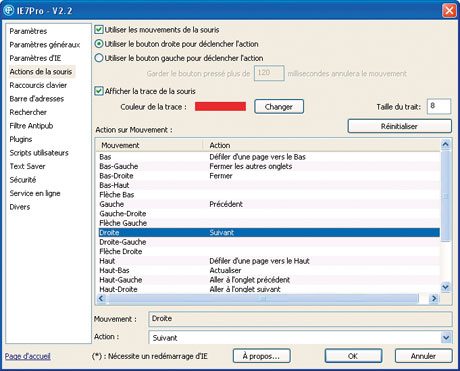Screen dimensions: 460x371
Task: Open Rechercher in sidebar
Action: pyautogui.click(x=28, y=112)
